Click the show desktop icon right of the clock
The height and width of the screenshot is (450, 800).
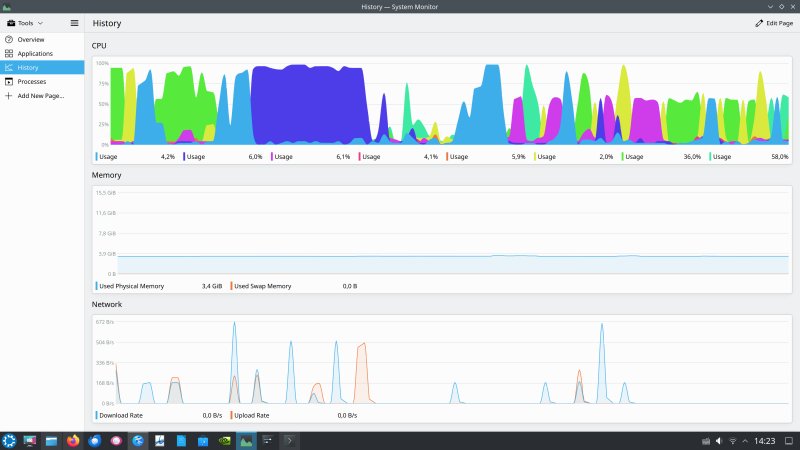[x=789, y=441]
